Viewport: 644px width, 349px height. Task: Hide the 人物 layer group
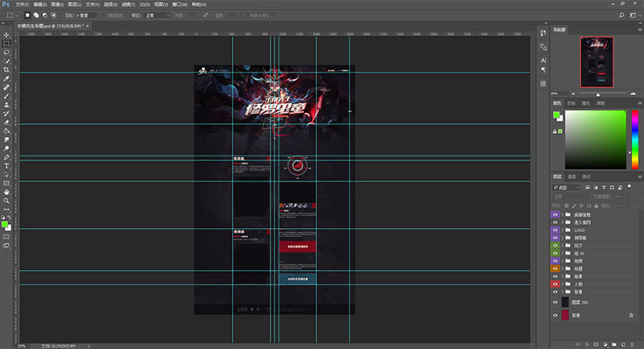(x=555, y=284)
